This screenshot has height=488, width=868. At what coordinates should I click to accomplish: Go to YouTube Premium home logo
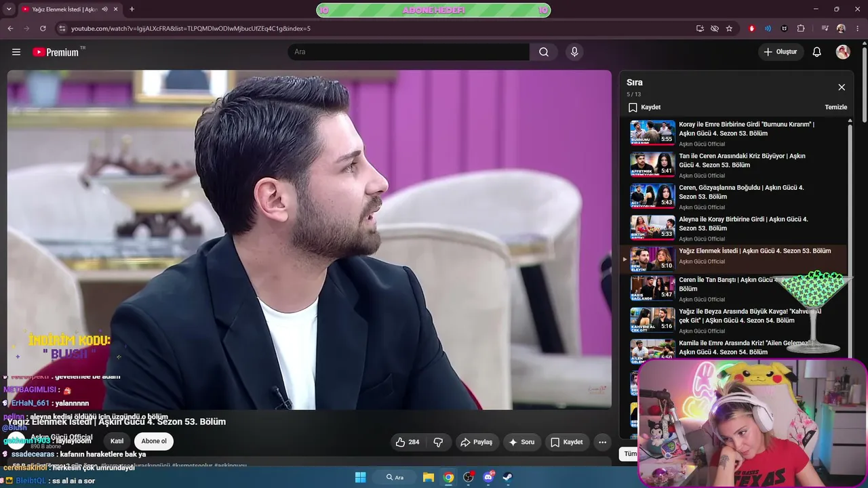point(56,52)
